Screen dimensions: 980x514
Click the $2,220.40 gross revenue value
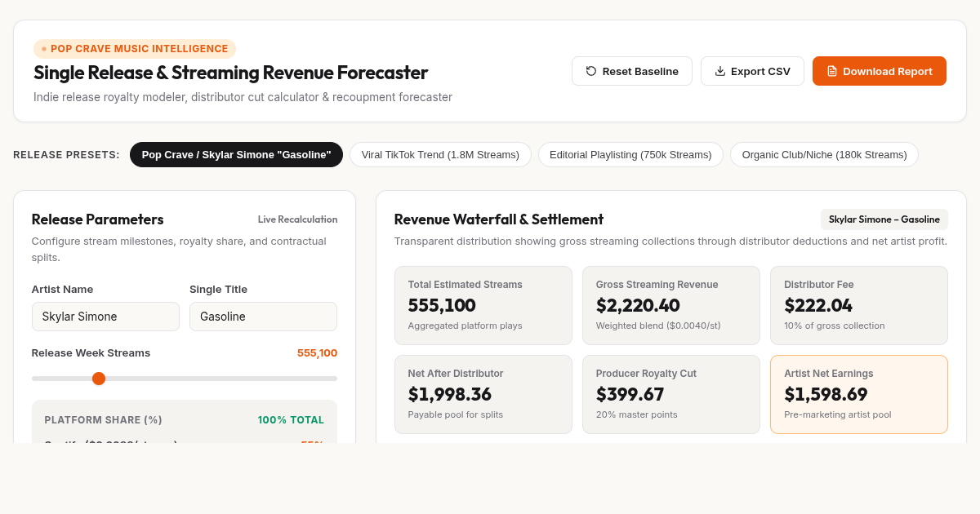(639, 306)
